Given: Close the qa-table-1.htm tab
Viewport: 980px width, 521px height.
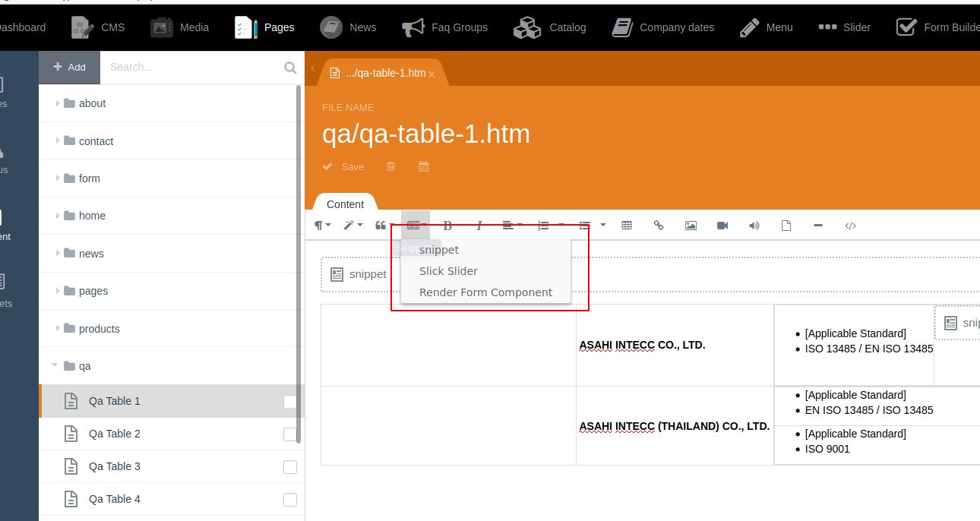Looking at the screenshot, I should coord(432,74).
